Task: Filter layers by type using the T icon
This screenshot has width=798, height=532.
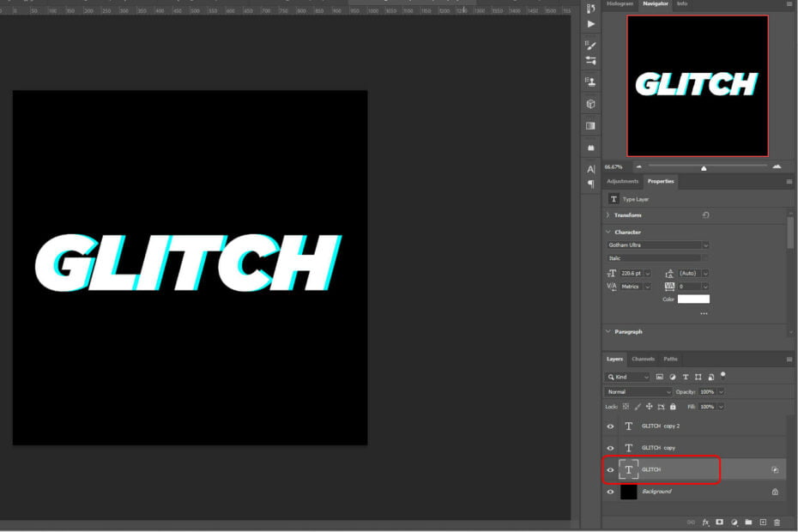Action: pyautogui.click(x=686, y=377)
